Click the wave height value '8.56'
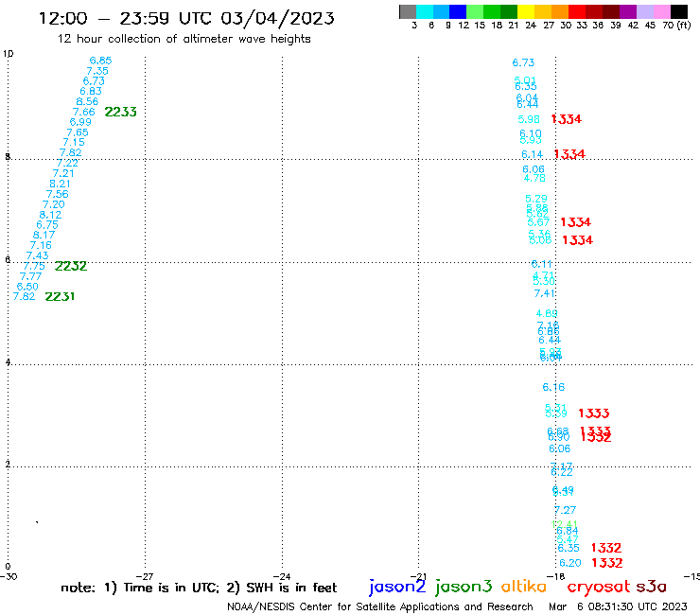This screenshot has height=615, width=700. [87, 101]
